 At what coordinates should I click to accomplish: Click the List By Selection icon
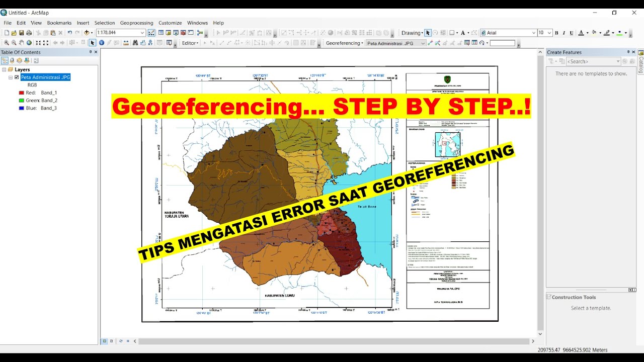(x=27, y=60)
